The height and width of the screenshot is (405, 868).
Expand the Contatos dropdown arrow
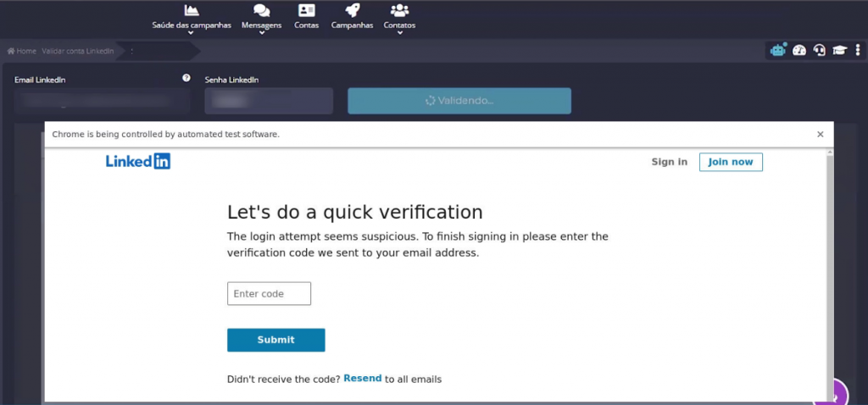pos(400,33)
